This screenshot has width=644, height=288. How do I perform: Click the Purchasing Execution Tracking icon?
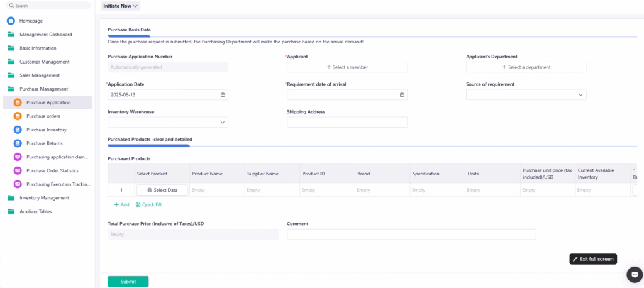[x=18, y=184]
